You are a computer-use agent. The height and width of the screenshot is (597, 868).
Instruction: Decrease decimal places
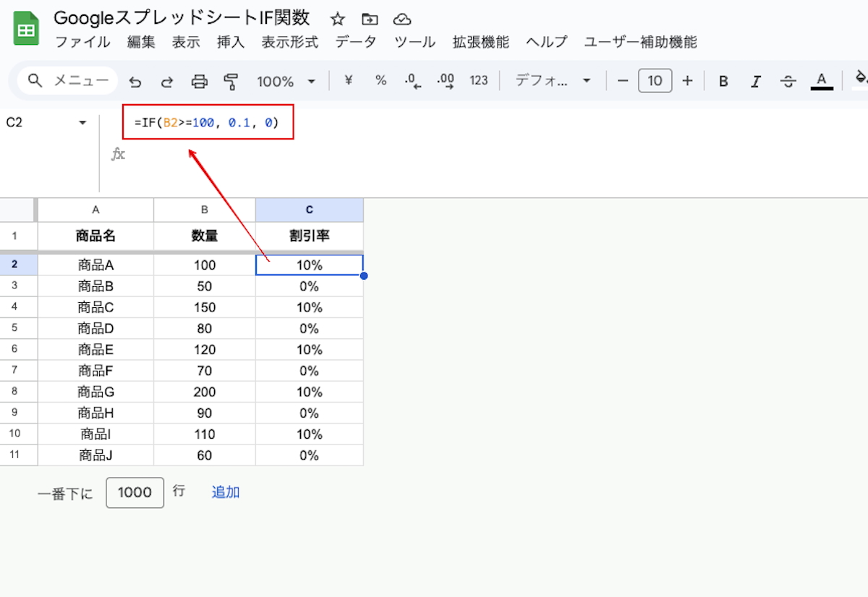(x=413, y=81)
